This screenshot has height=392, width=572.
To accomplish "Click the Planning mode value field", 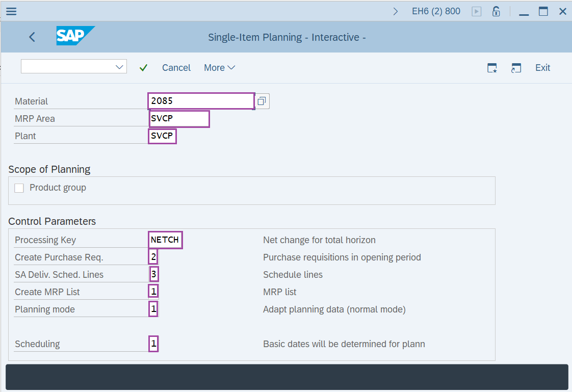I will pos(153,308).
